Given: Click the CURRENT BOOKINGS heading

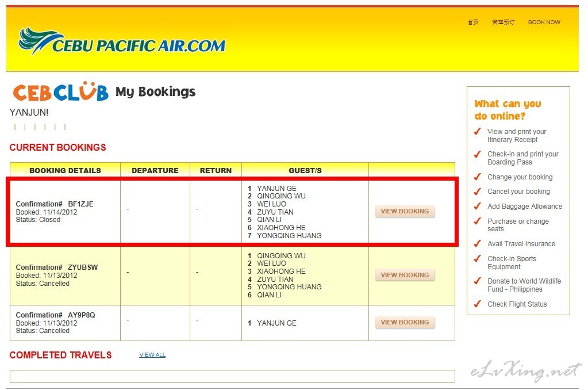Looking at the screenshot, I should tap(57, 147).
